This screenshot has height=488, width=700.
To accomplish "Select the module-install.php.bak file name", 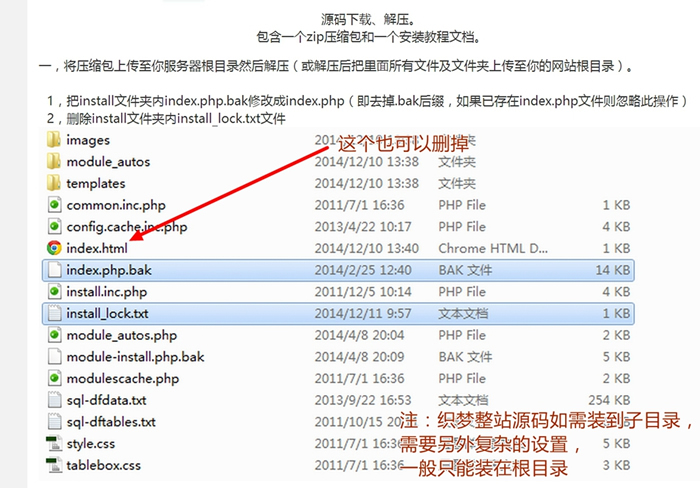I will pyautogui.click(x=135, y=357).
